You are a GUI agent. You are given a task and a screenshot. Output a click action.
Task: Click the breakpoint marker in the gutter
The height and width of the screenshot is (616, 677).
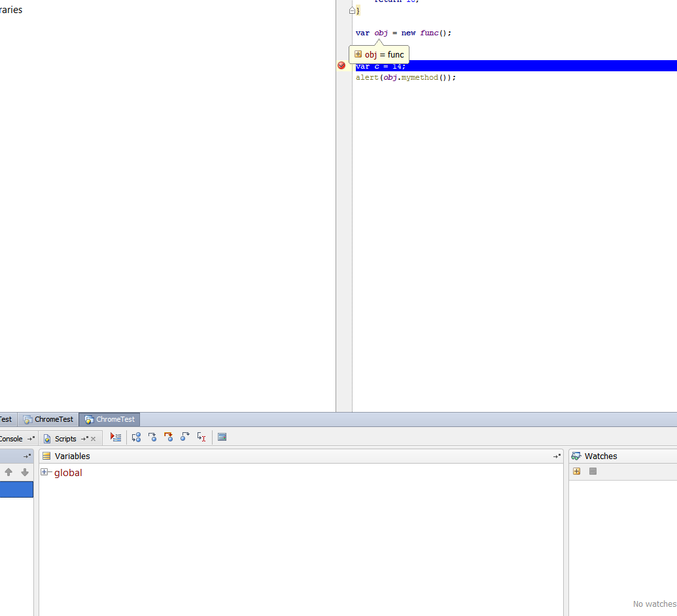coord(341,65)
